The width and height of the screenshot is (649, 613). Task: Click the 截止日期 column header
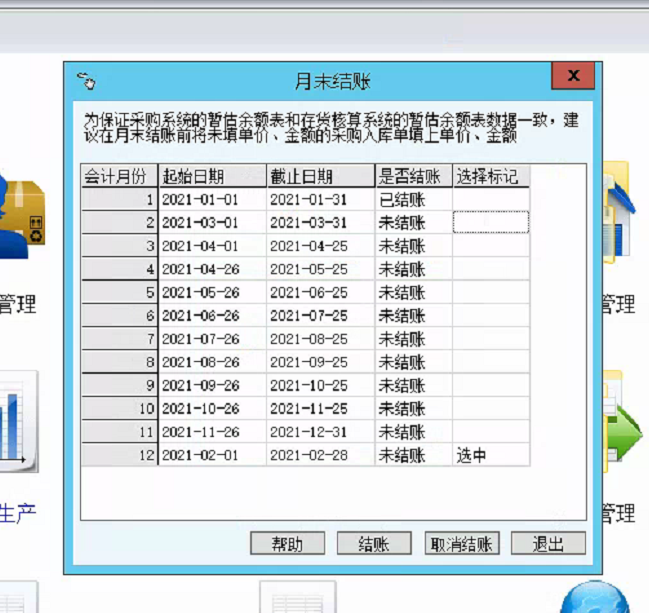coord(321,176)
